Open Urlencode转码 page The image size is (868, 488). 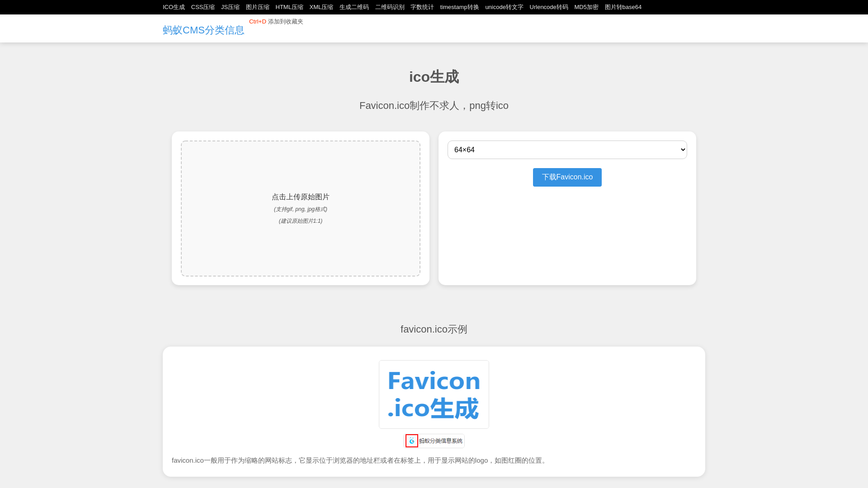(548, 7)
